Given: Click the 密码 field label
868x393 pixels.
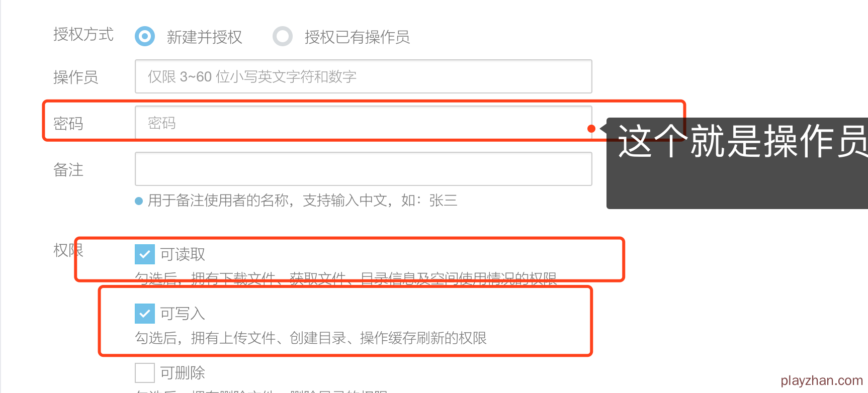Looking at the screenshot, I should pyautogui.click(x=68, y=123).
